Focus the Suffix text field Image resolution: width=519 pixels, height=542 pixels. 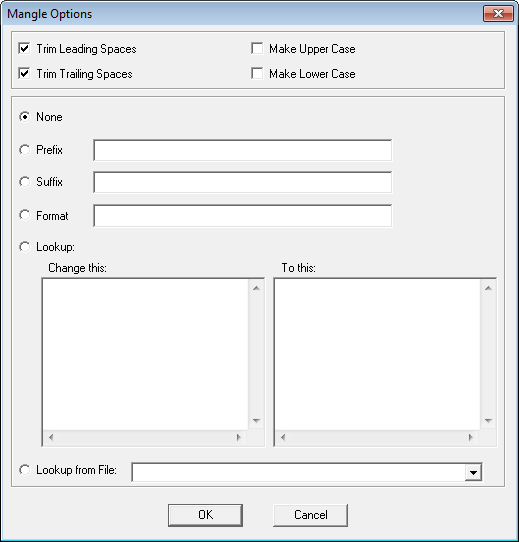[x=243, y=182]
